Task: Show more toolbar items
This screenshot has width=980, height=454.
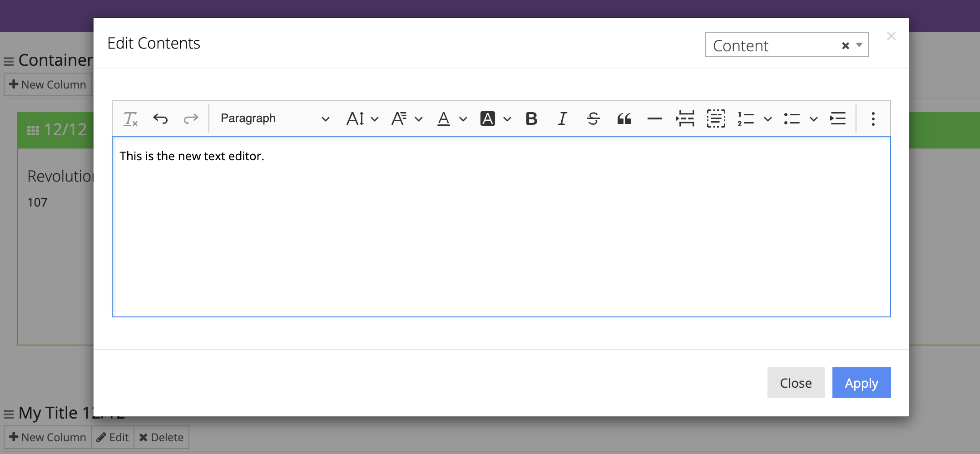Action: click(x=873, y=119)
